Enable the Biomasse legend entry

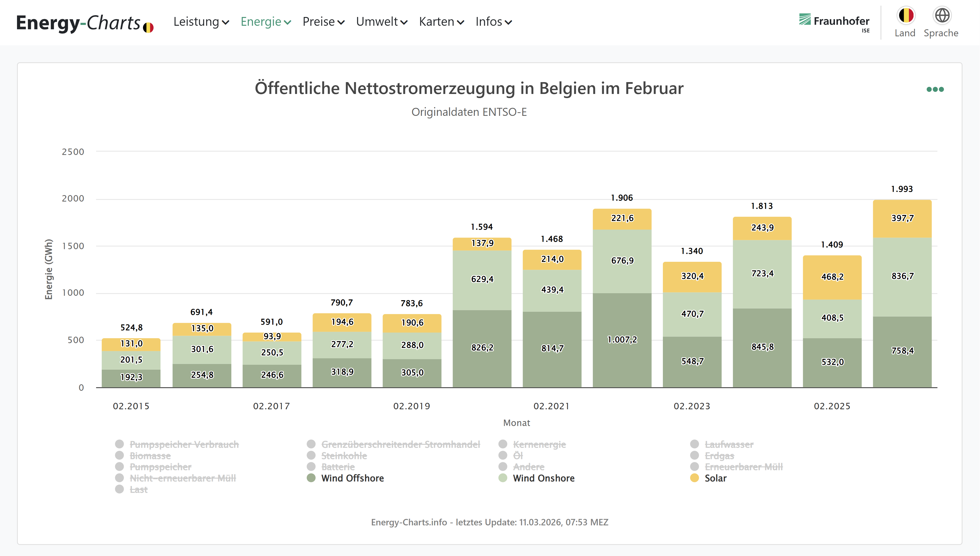coord(150,456)
